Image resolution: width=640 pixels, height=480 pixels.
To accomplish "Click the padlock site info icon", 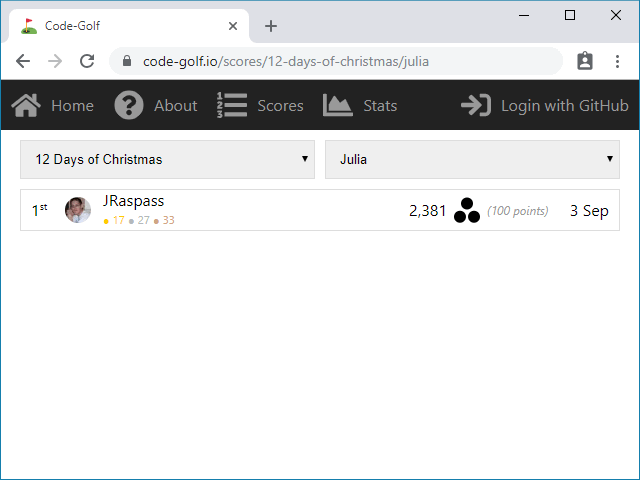I will [127, 61].
